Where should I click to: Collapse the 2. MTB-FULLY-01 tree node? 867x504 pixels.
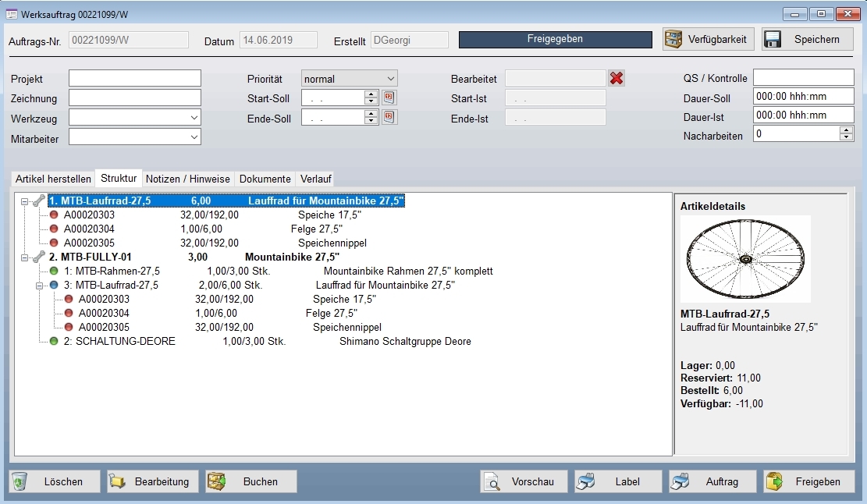coord(24,257)
